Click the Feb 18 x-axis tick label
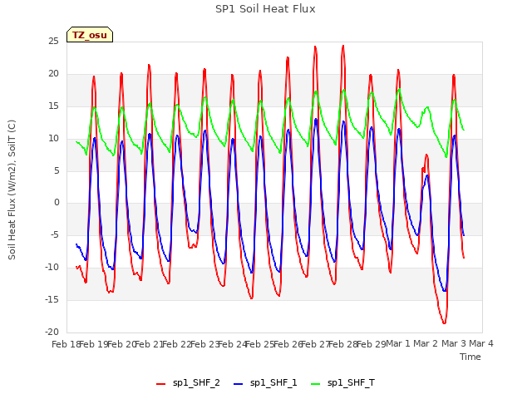The image size is (532, 399). pos(66,344)
